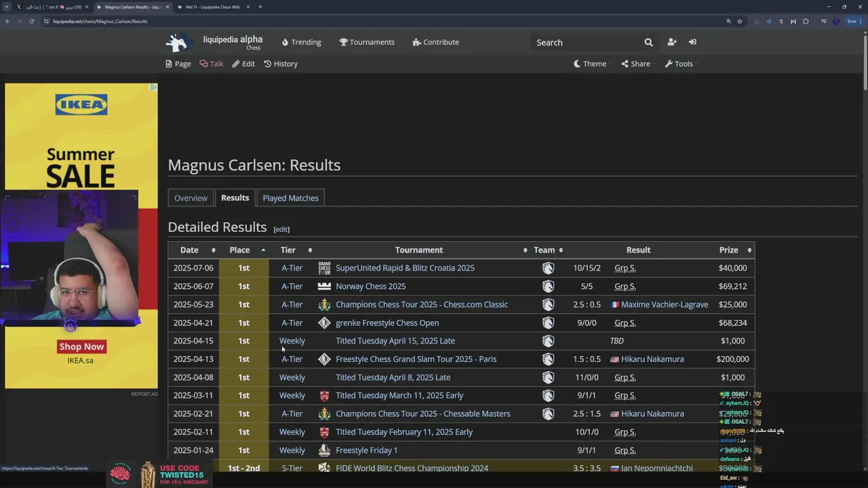Expand the Theme dropdown
Screen dimensions: 868x488
[x=591, y=64]
